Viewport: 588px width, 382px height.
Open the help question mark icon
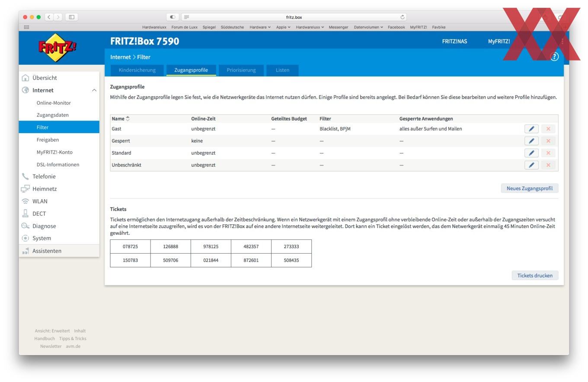tap(554, 57)
